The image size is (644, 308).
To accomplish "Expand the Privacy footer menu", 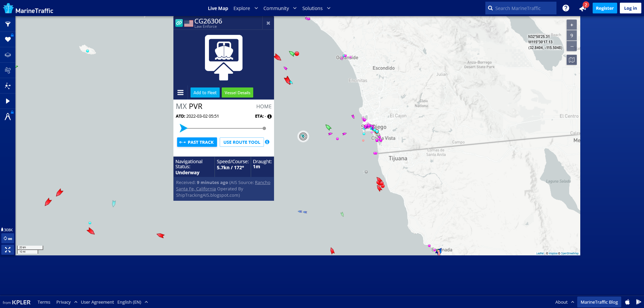I will 67,302.
